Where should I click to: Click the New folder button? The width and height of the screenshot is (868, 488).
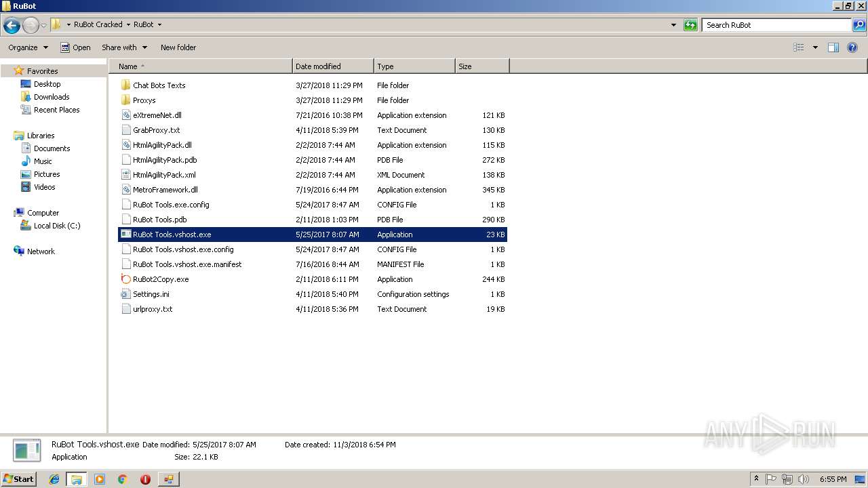(x=178, y=47)
